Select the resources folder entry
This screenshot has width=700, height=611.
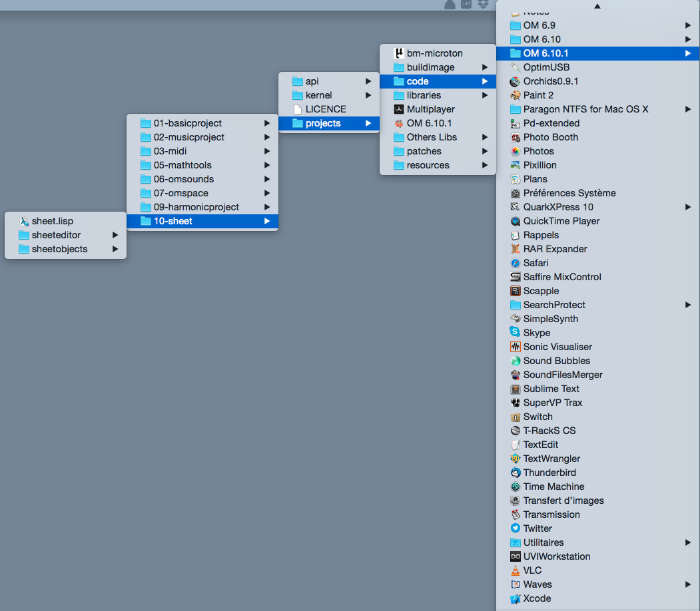[438, 166]
